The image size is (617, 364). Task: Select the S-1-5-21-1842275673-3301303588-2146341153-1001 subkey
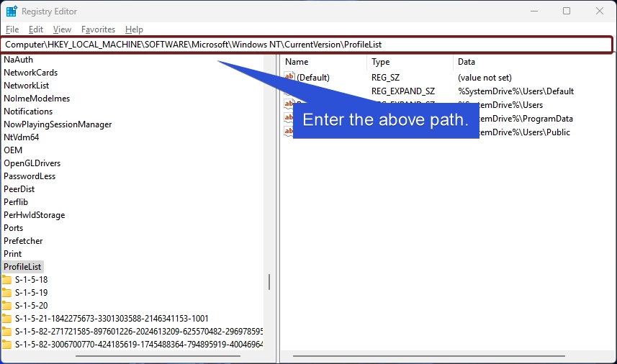(112, 319)
